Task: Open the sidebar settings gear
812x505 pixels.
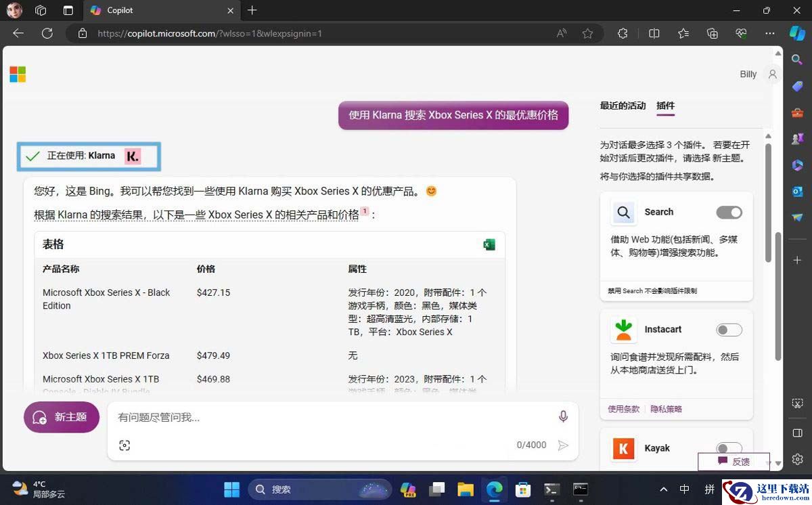Action: (x=797, y=458)
